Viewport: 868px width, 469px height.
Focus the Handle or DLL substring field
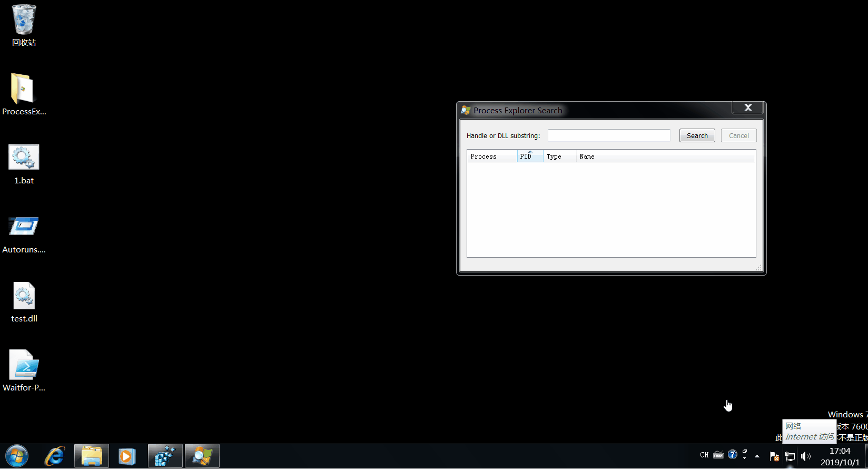[609, 136]
